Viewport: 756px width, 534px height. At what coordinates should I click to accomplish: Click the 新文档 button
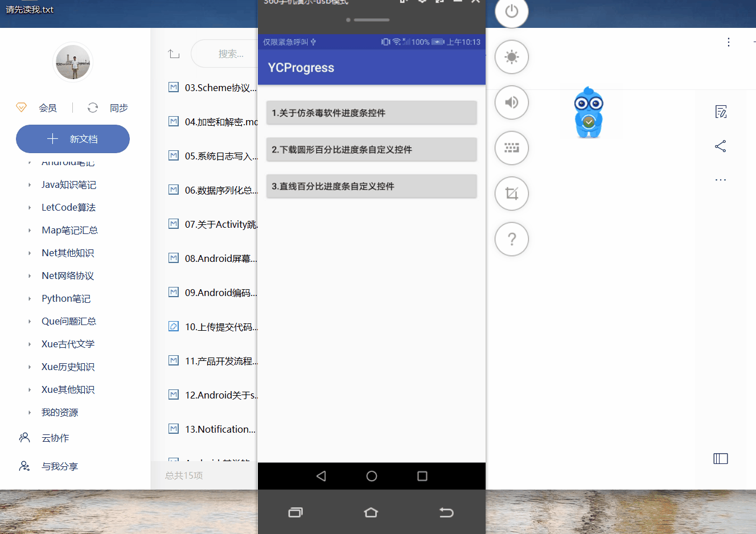73,138
